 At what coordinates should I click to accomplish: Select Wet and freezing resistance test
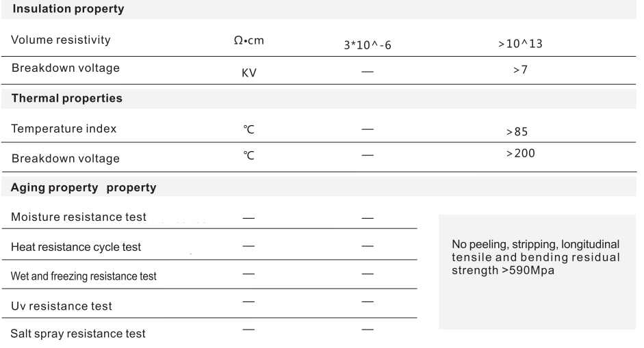point(83,276)
